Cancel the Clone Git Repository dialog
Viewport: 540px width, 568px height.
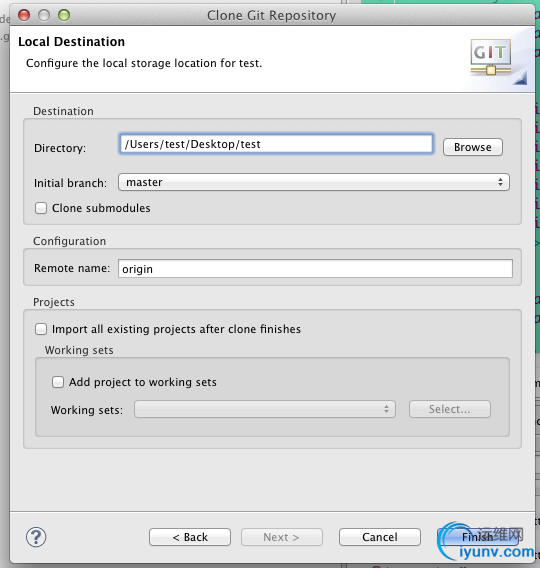(x=380, y=537)
